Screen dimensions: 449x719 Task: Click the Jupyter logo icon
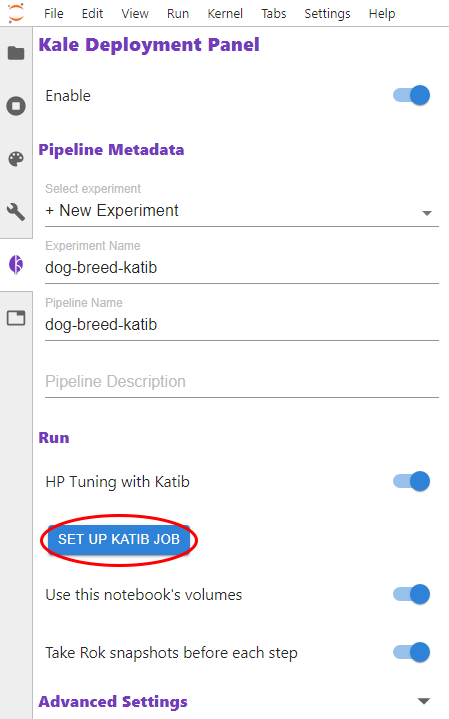point(16,13)
